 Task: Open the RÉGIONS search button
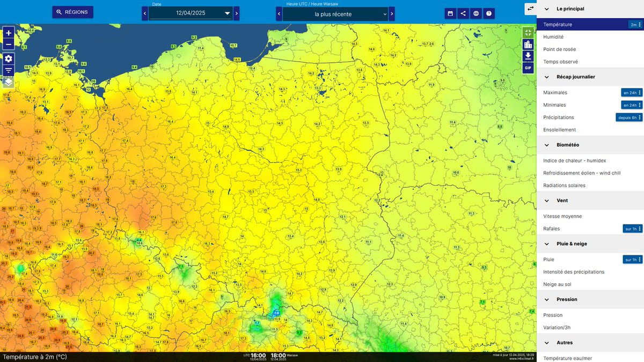point(73,12)
